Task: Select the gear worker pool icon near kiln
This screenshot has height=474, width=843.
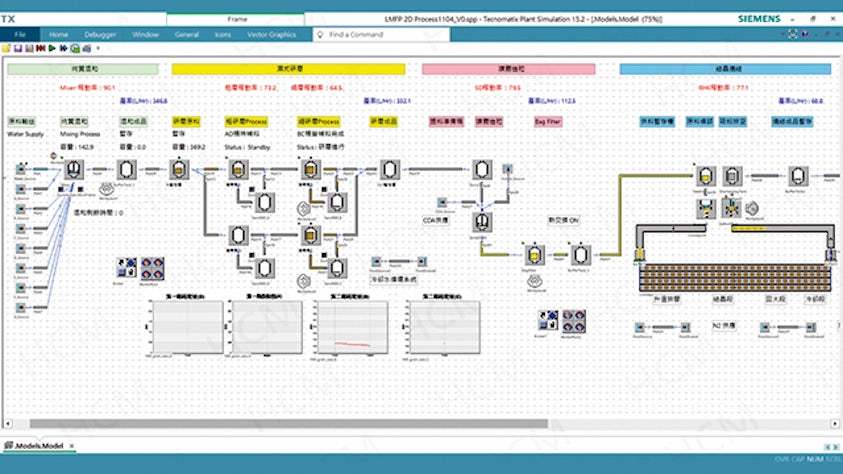Action: (x=752, y=208)
